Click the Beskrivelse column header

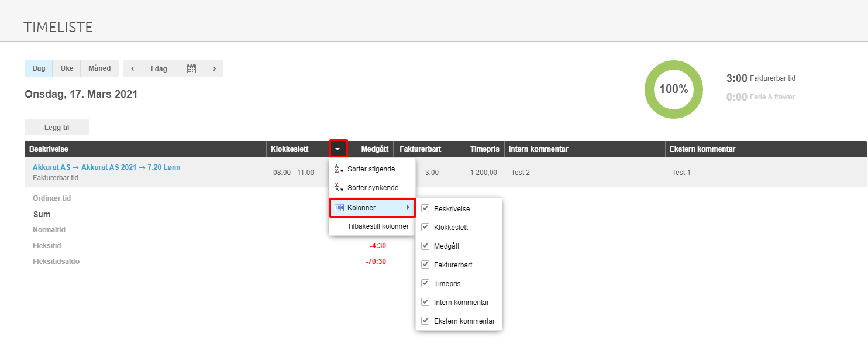pyautogui.click(x=145, y=149)
